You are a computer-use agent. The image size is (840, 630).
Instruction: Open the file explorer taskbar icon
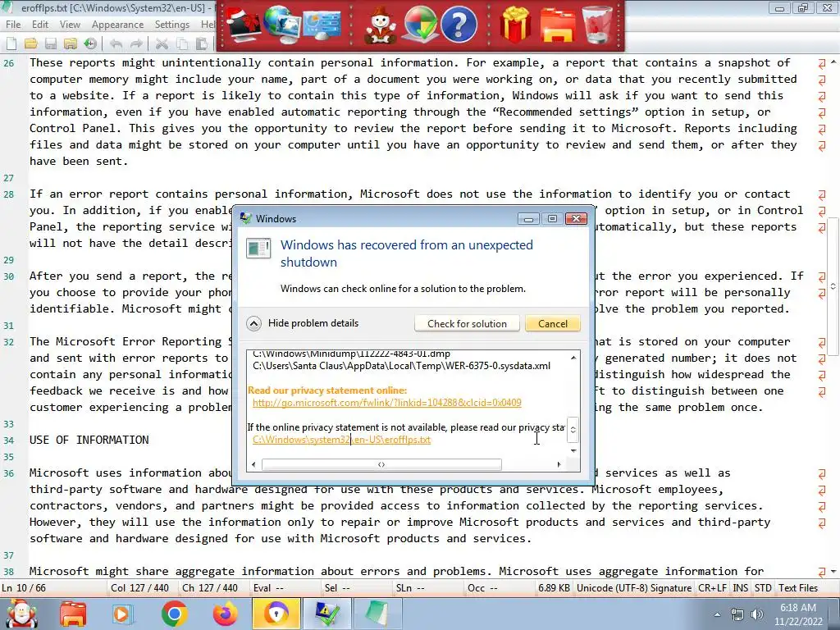point(73,614)
